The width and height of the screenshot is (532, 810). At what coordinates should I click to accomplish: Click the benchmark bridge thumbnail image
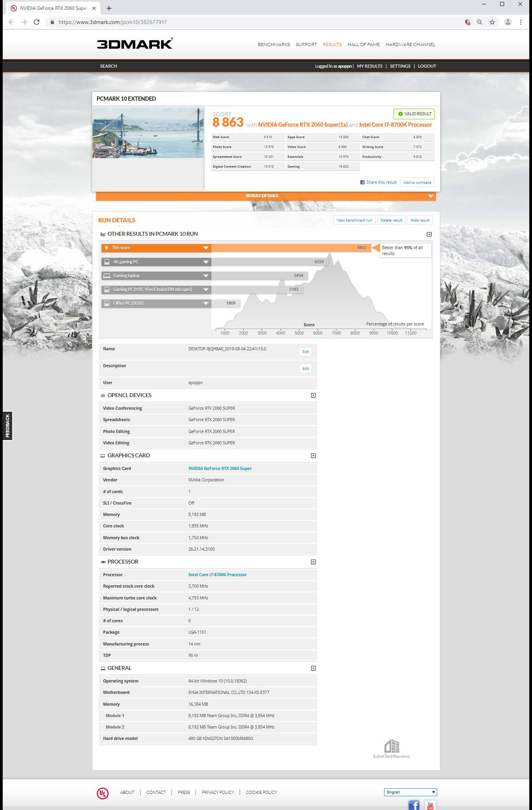[x=148, y=133]
